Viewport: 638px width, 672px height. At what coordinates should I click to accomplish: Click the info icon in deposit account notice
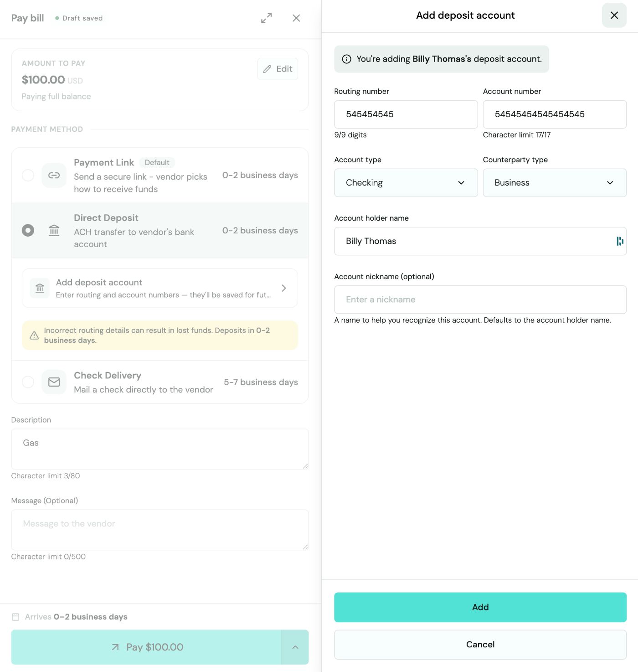347,59
